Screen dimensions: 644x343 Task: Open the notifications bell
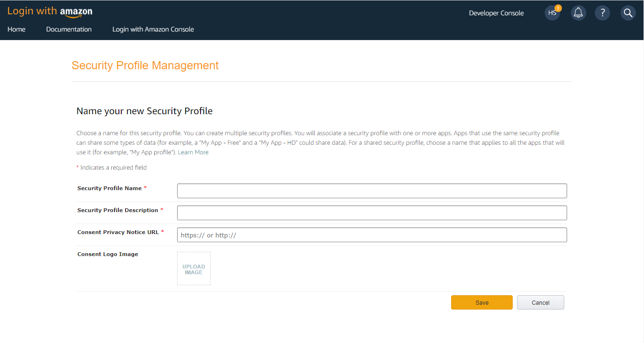click(x=578, y=13)
